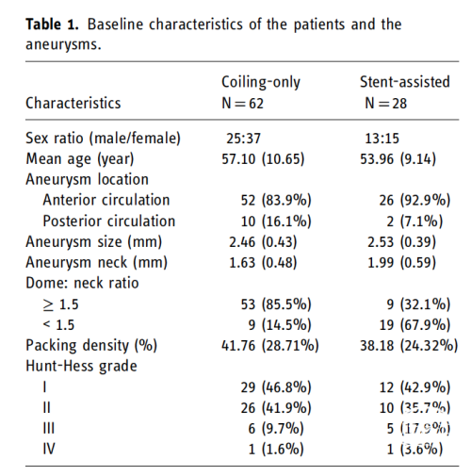The height and width of the screenshot is (476, 471).
Task: Select the Anterior circulation row label
Action: 106,200
